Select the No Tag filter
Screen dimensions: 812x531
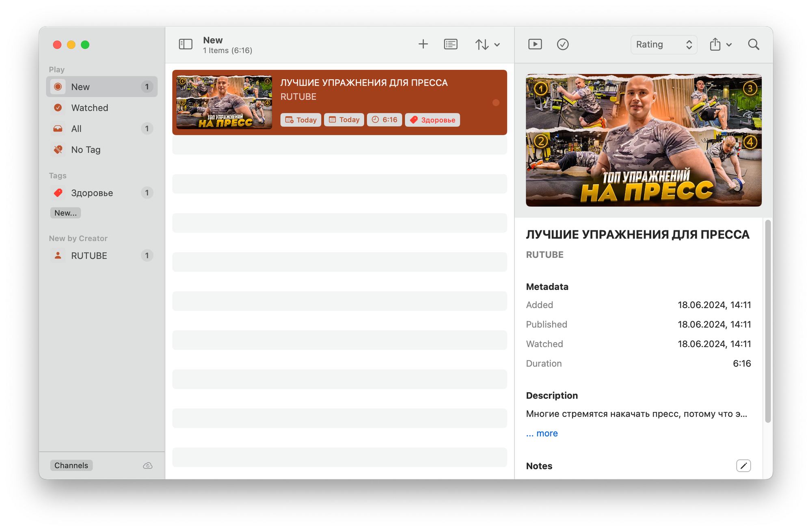click(86, 150)
